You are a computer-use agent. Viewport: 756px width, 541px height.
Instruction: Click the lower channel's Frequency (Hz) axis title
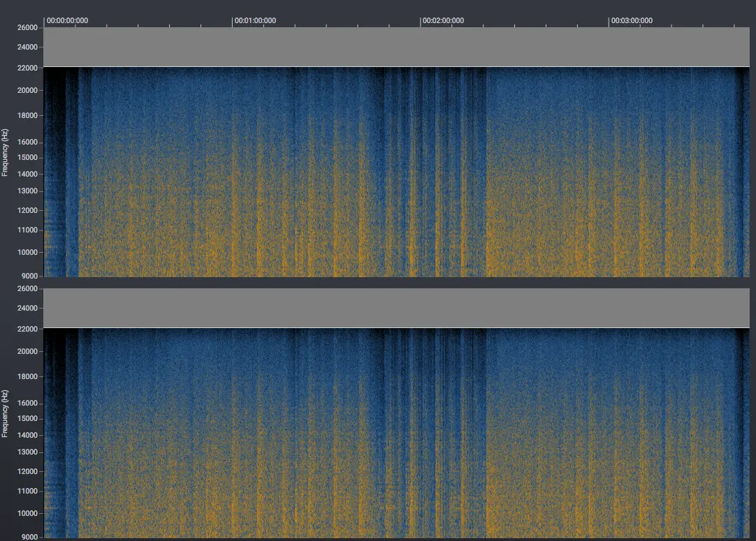click(x=5, y=413)
